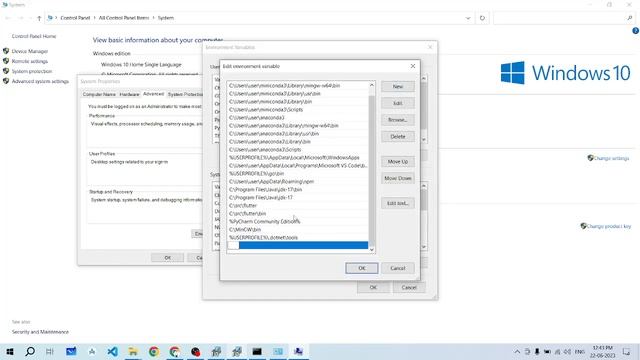Screen dimensions: 640x360
Task: Open Remote settings link
Action: (x=30, y=61)
